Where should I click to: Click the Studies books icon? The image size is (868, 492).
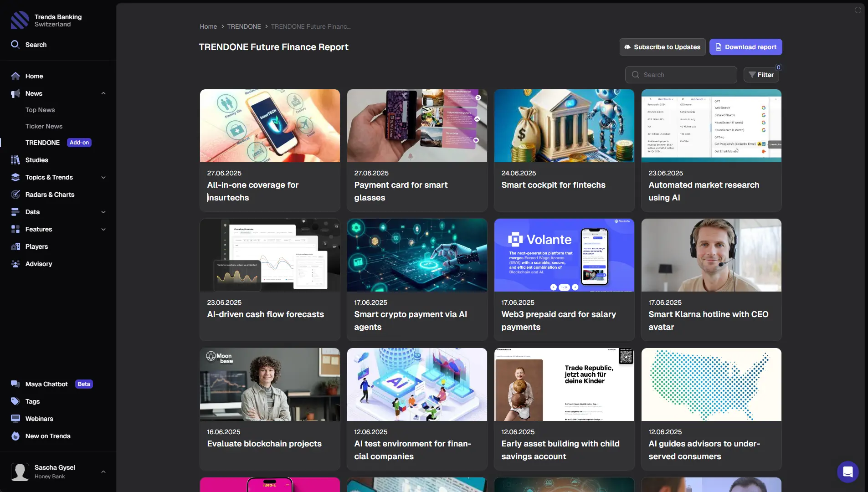click(x=15, y=160)
